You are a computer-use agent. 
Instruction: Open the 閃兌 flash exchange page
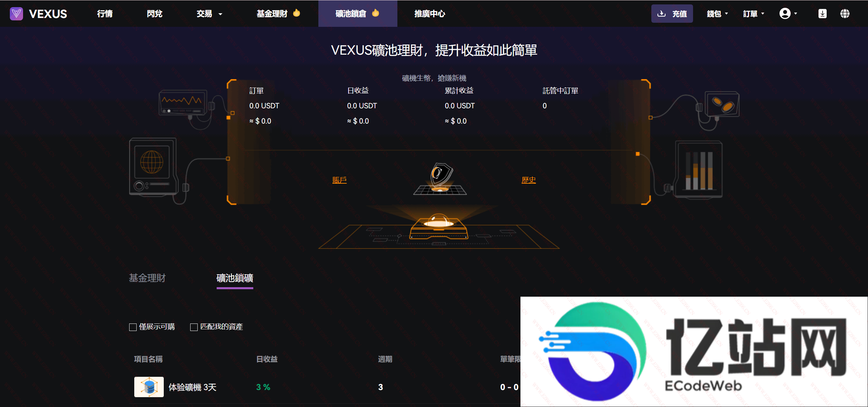[155, 14]
